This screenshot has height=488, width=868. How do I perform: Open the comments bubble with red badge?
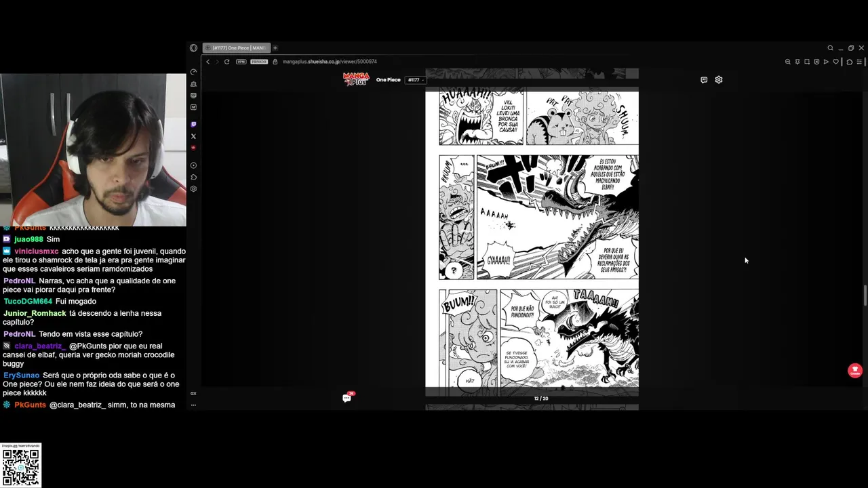pyautogui.click(x=347, y=398)
